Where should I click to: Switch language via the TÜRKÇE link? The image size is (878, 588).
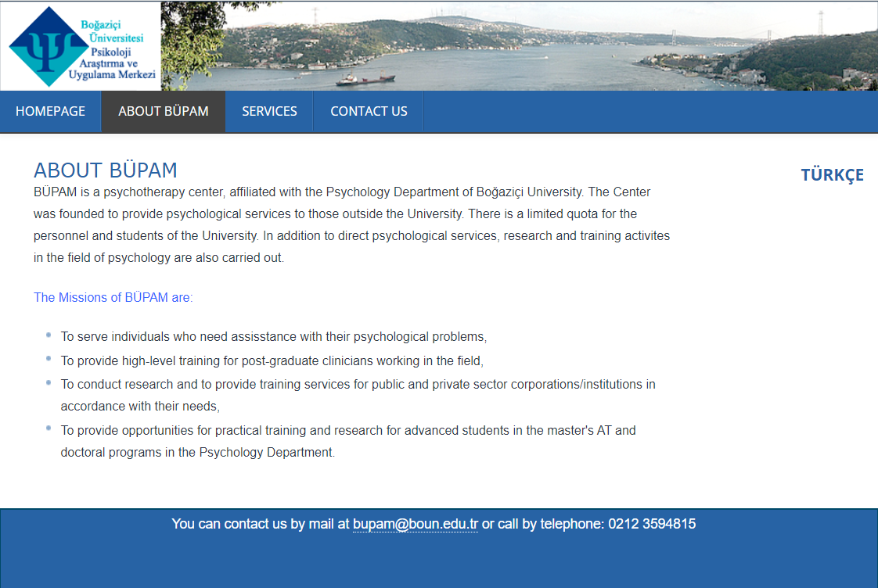[x=832, y=175]
